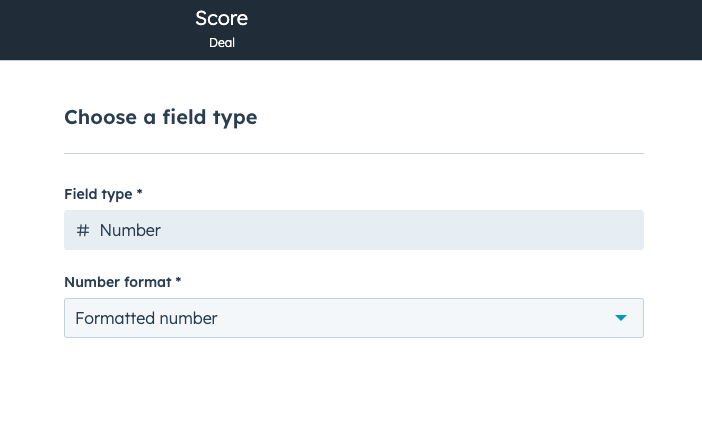Click blank area below Number format dropdown

tap(354, 385)
